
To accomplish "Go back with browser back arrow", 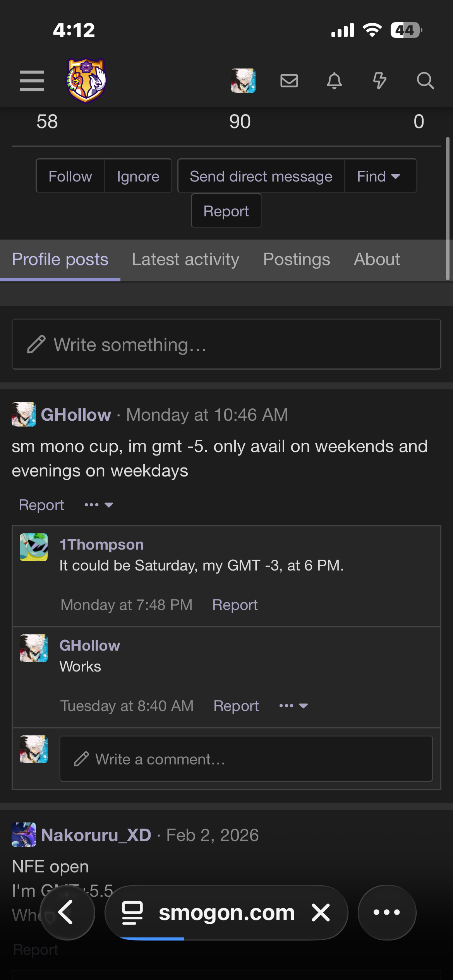I will (67, 912).
